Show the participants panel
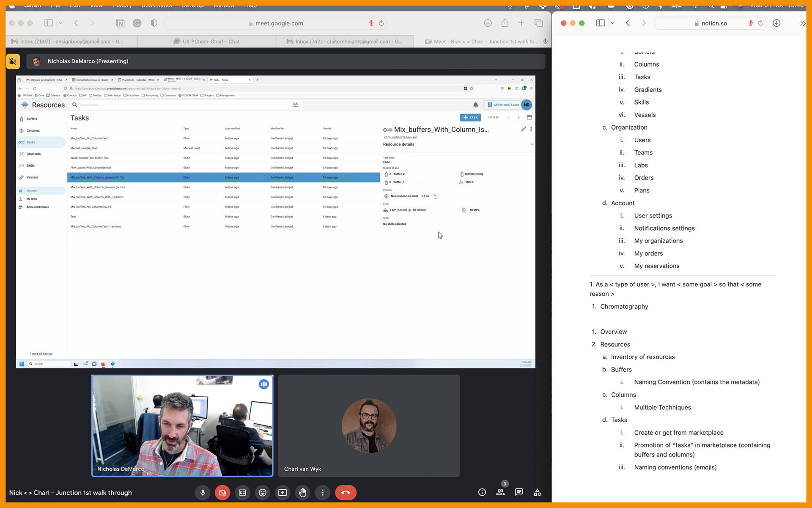The width and height of the screenshot is (812, 508). (x=501, y=492)
